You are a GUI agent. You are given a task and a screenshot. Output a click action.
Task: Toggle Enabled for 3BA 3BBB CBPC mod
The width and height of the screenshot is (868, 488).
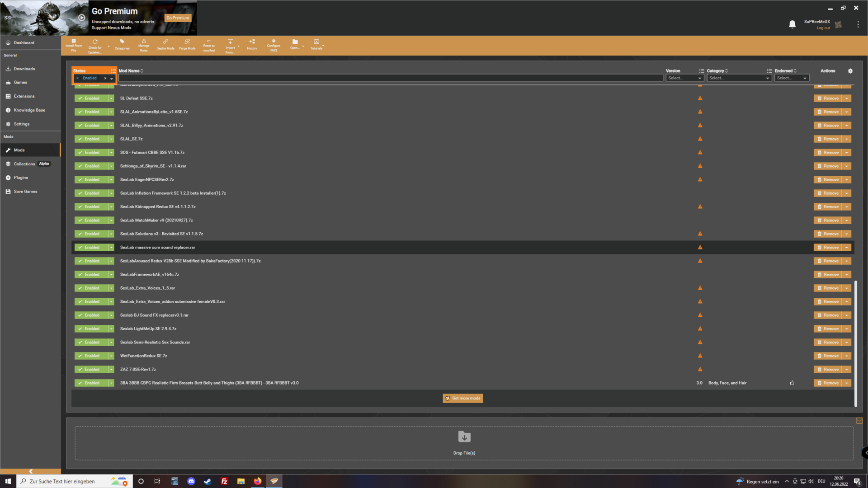pyautogui.click(x=91, y=383)
